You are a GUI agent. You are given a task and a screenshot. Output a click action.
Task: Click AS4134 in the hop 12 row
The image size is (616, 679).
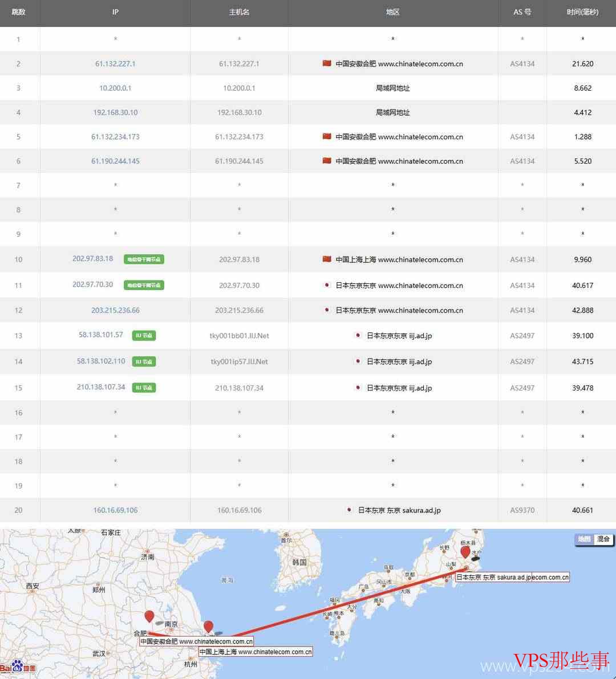point(522,310)
